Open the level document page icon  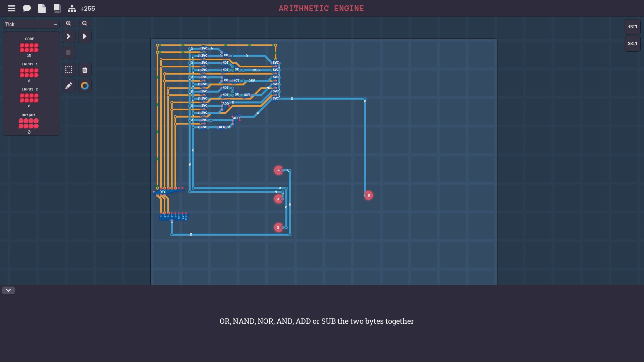pos(42,8)
